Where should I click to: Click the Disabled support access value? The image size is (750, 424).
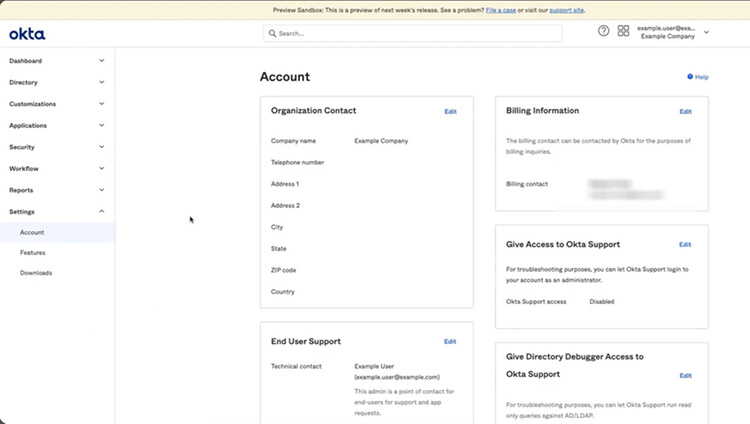pyautogui.click(x=602, y=301)
